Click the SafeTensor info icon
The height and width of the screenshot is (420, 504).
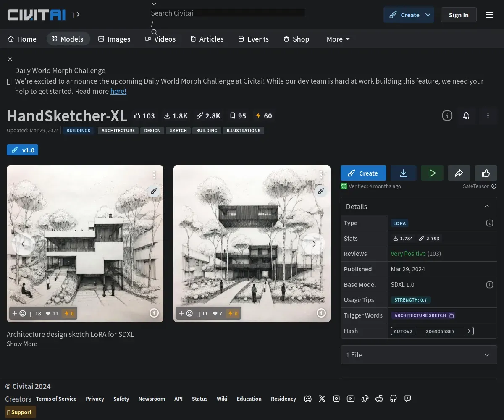coord(494,186)
